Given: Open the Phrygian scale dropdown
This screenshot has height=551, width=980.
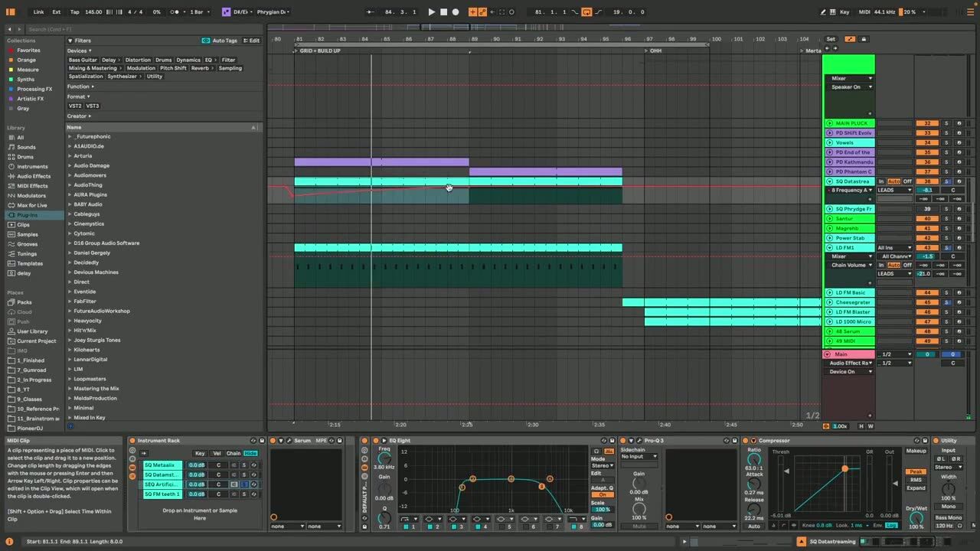Looking at the screenshot, I should 273,12.
